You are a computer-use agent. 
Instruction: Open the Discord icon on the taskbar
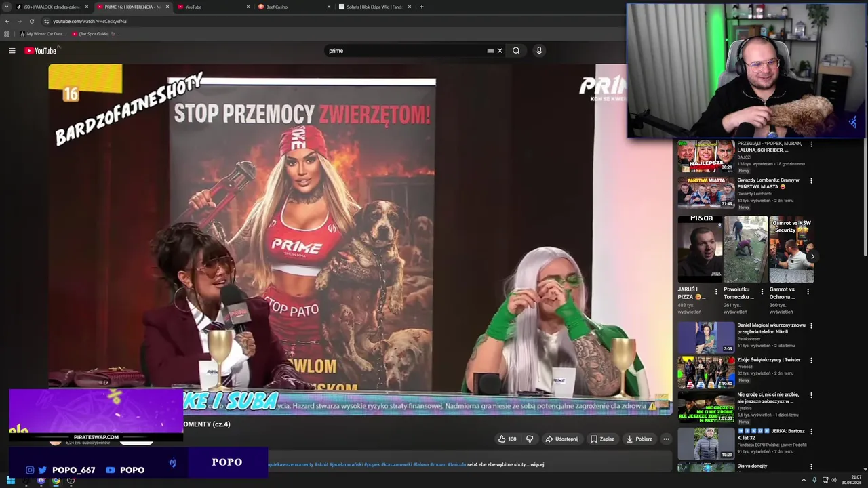point(41,481)
